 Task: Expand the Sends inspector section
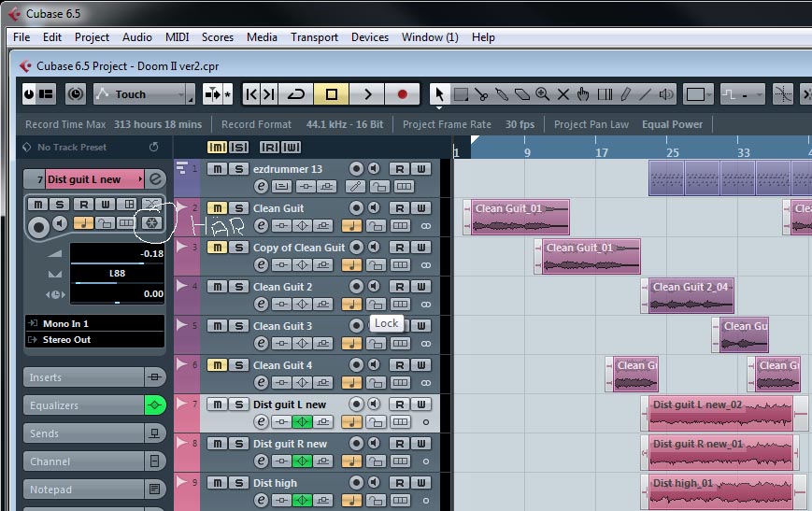point(83,433)
